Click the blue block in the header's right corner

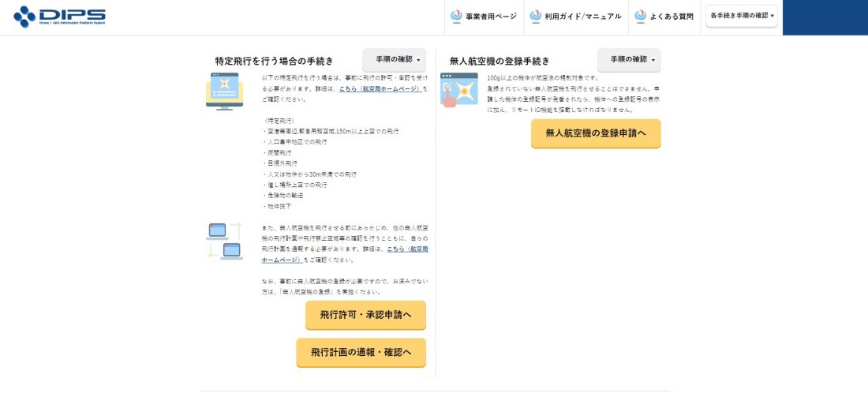[x=825, y=17]
